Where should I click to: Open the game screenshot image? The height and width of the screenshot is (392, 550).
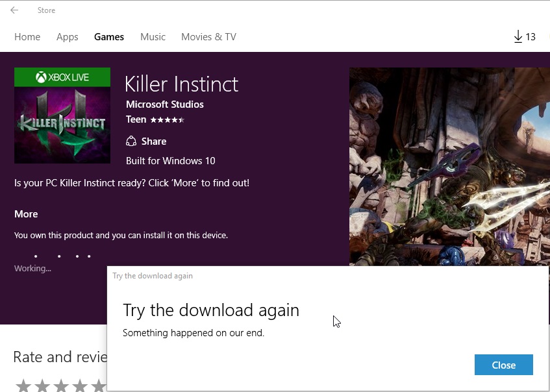(450, 167)
